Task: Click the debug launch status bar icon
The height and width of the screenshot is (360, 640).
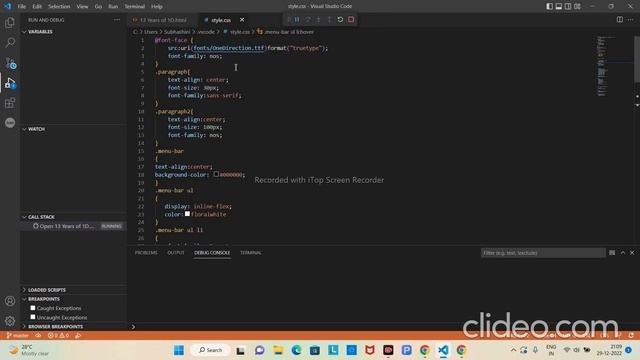Action: click(78, 336)
